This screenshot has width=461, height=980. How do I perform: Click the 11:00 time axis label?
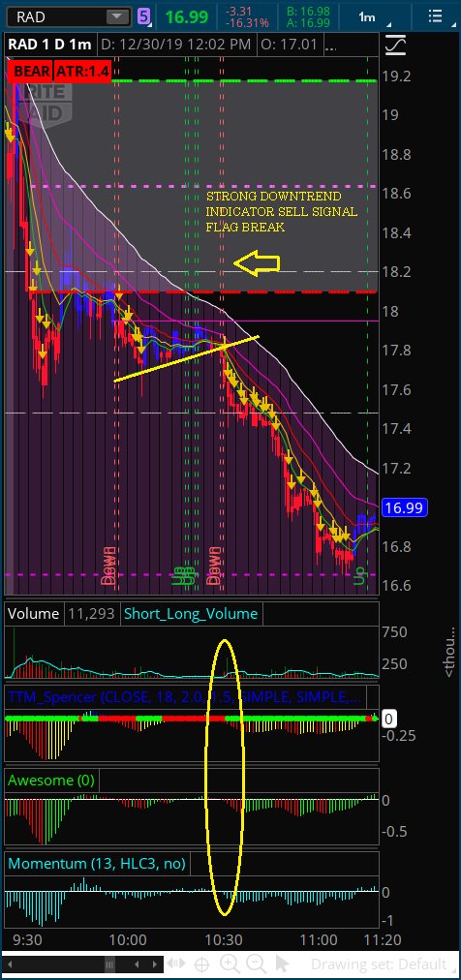(x=318, y=939)
